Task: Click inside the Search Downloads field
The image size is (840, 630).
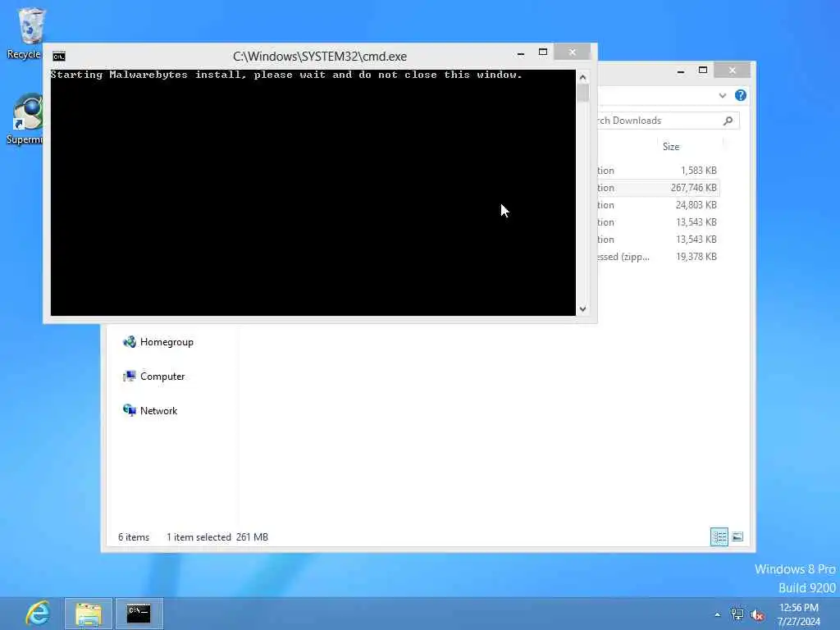Action: click(x=659, y=121)
